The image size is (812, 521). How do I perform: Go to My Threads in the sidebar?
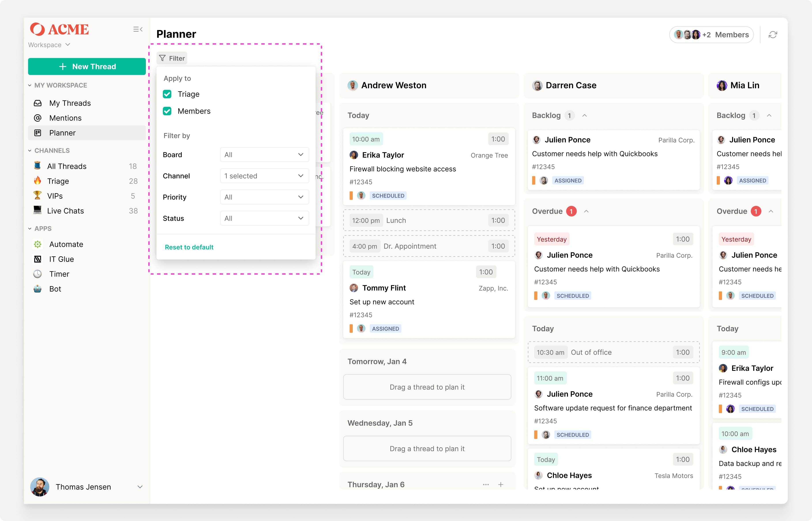[x=70, y=103]
